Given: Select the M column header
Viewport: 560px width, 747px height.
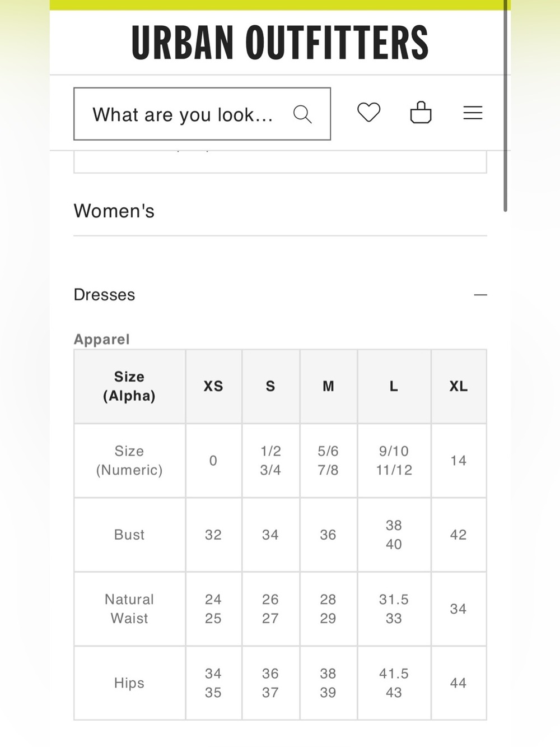Looking at the screenshot, I should [328, 387].
